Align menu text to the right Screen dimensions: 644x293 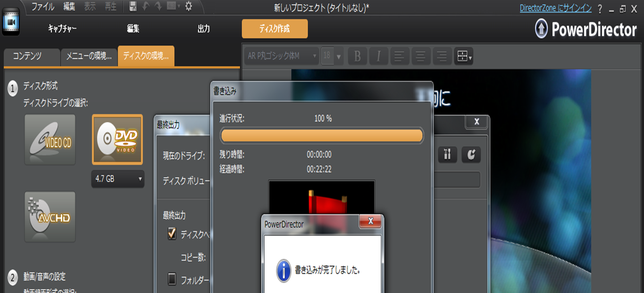click(x=442, y=57)
